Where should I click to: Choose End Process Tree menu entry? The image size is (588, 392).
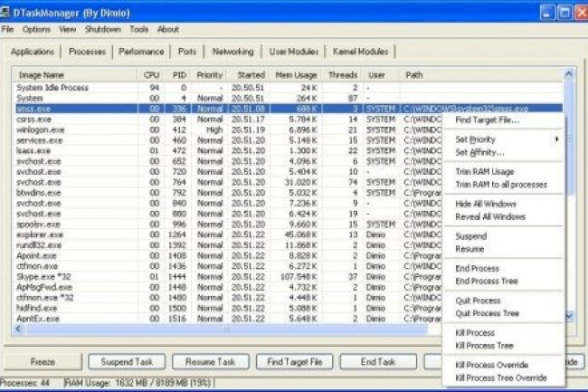(504, 281)
